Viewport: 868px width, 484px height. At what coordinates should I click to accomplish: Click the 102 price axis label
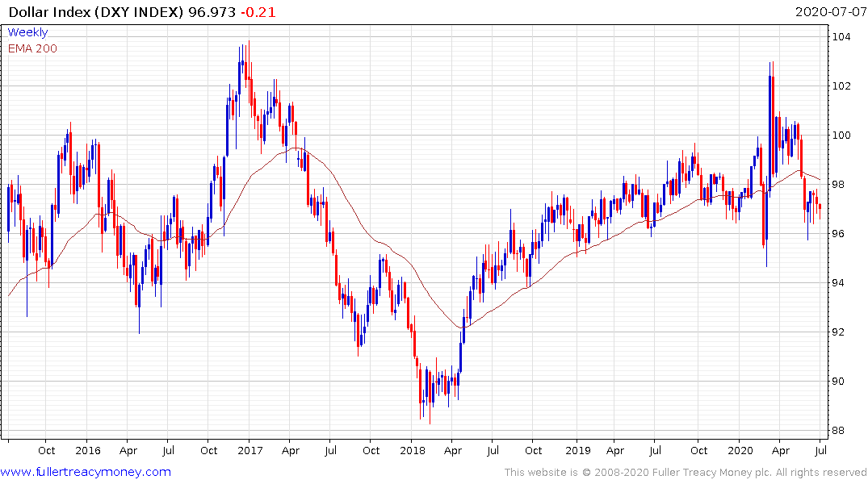841,86
